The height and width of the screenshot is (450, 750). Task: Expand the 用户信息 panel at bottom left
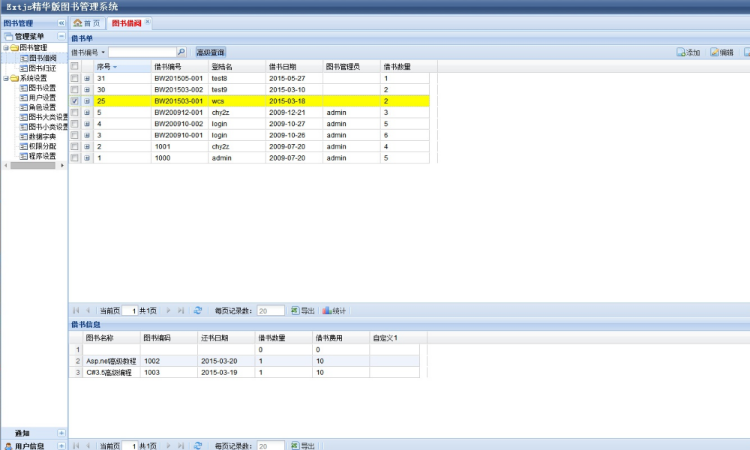click(x=61, y=445)
